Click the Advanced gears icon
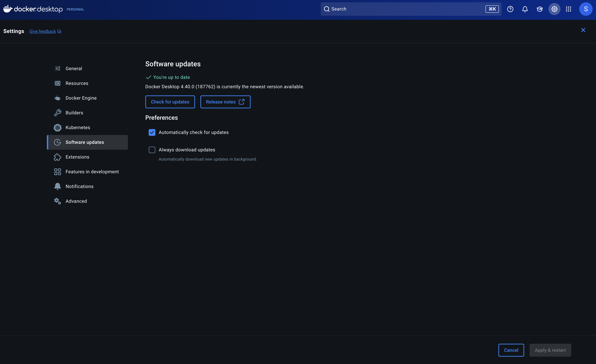This screenshot has width=596, height=364. pyautogui.click(x=58, y=201)
